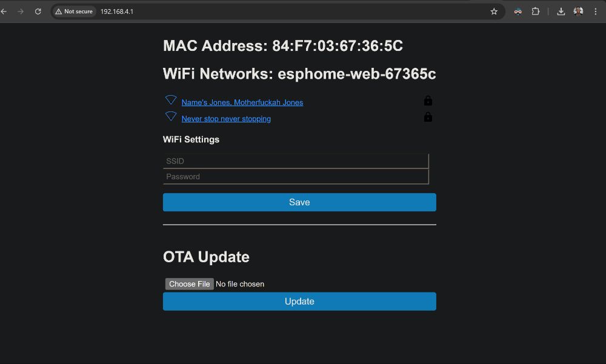Open the extensions puzzle icon
This screenshot has height=364, width=606.
pos(535,12)
